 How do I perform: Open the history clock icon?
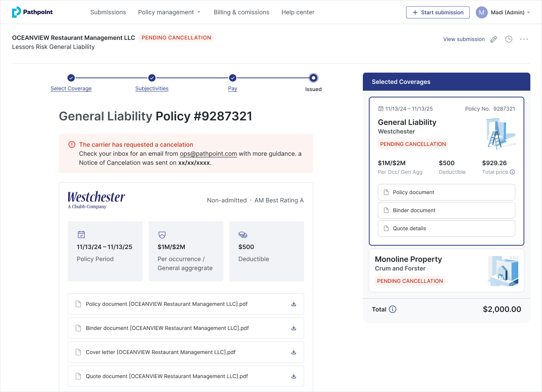click(x=509, y=39)
